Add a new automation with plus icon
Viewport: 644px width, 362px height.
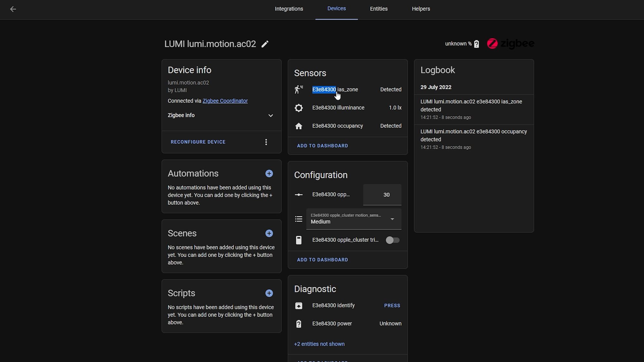click(269, 173)
